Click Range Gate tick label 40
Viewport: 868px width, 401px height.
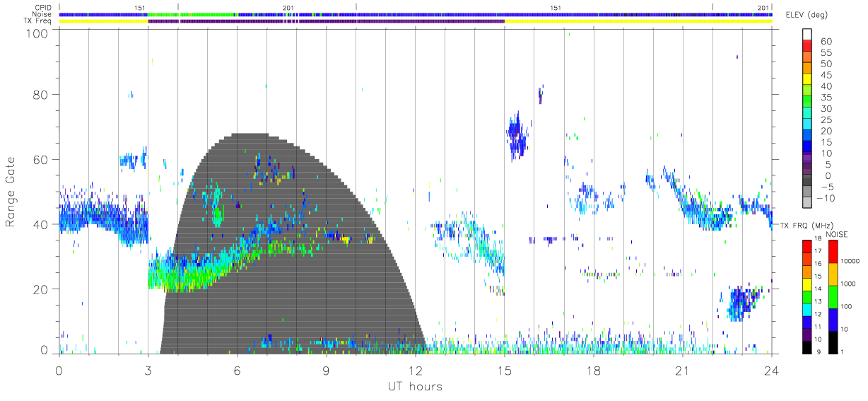point(40,223)
